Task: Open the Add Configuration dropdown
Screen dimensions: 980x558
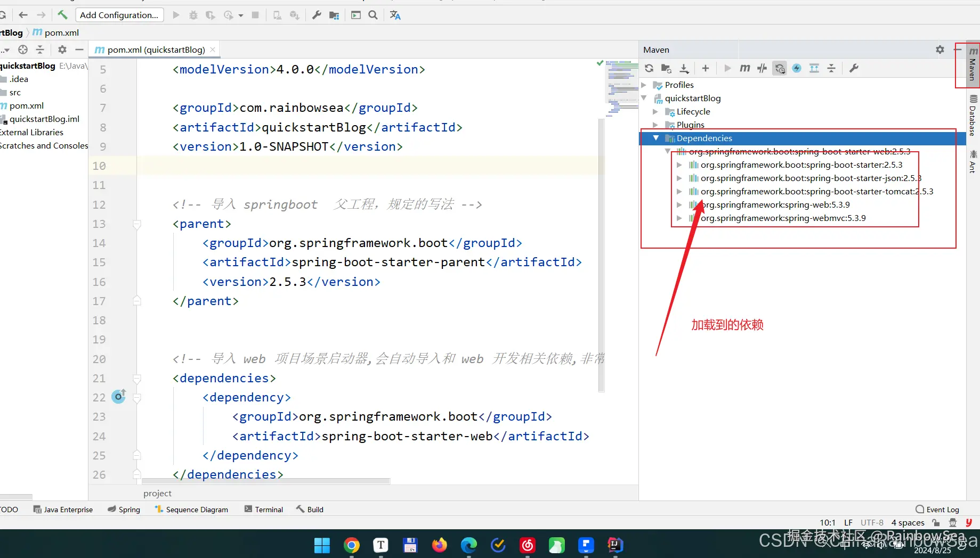Action: pos(119,15)
